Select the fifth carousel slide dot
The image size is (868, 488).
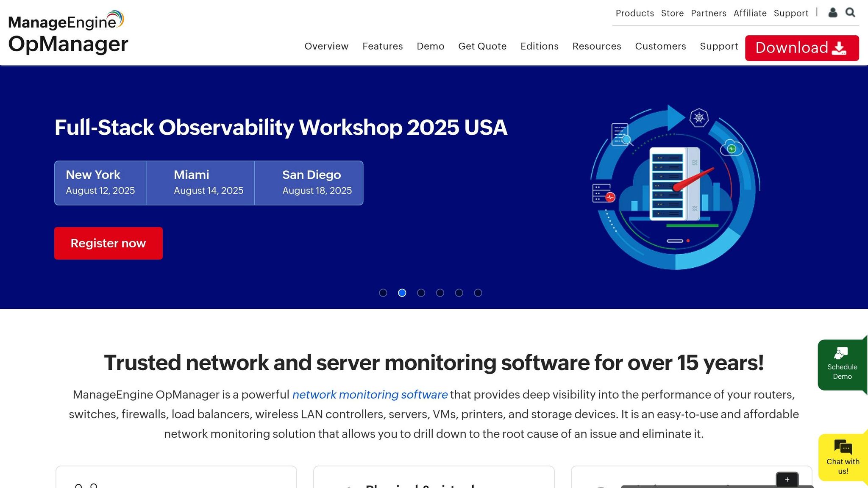[459, 293]
